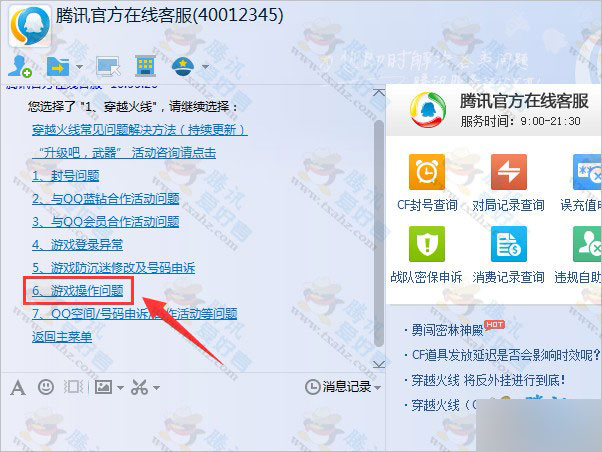Open 消费记录查询 document icon
This screenshot has height=452, width=602.
tap(509, 244)
